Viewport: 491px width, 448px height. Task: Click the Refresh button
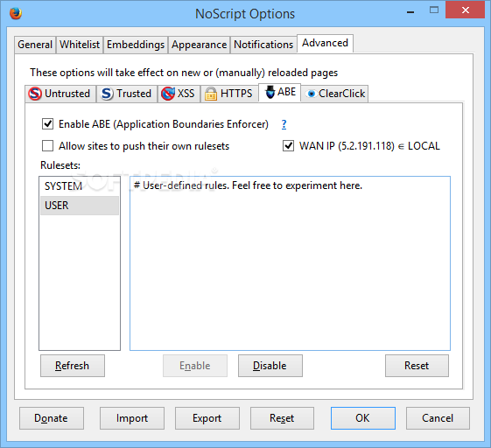pyautogui.click(x=73, y=366)
